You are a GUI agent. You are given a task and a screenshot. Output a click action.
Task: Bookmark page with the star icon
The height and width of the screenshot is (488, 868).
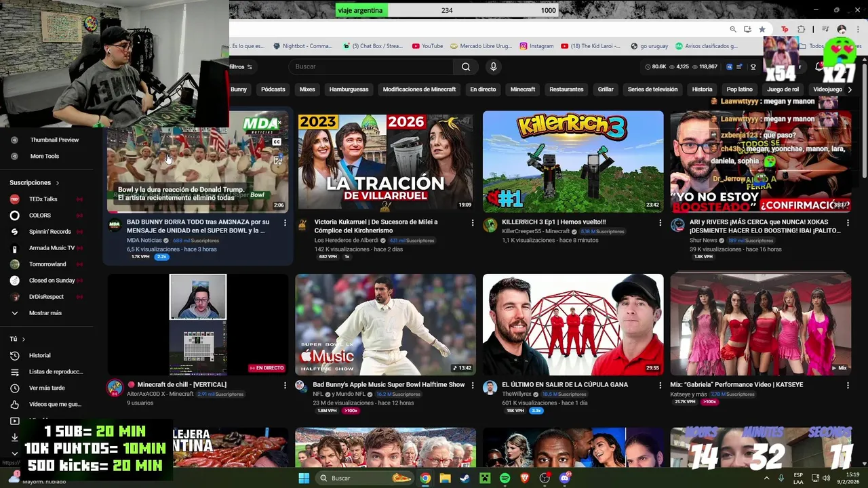point(762,29)
